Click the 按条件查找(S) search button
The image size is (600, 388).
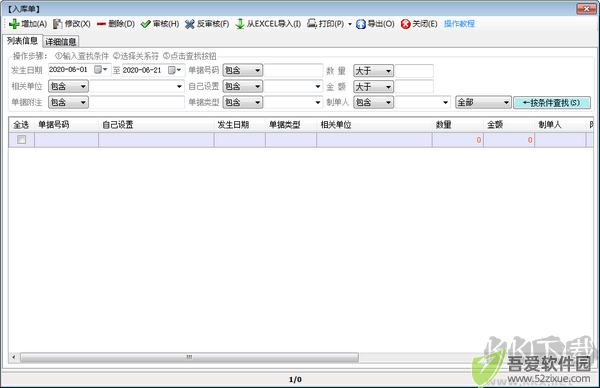click(x=551, y=103)
